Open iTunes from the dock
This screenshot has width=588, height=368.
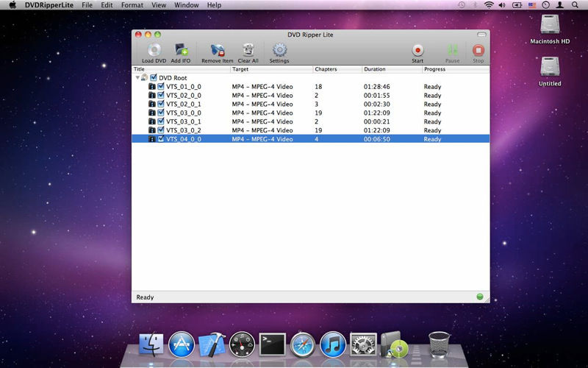[x=333, y=344]
